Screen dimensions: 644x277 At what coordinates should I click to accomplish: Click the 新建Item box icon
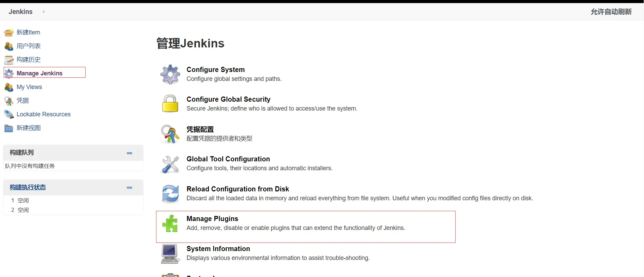pos(9,33)
